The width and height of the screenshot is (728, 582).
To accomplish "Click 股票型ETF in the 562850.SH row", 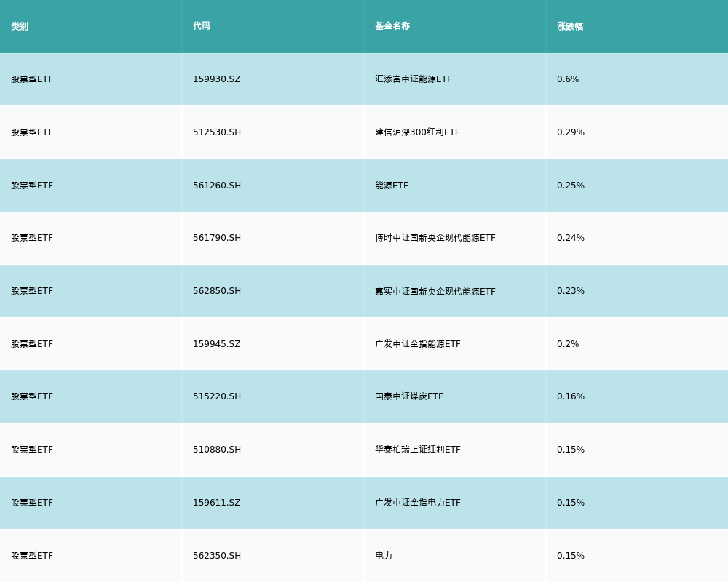I will 32,291.
